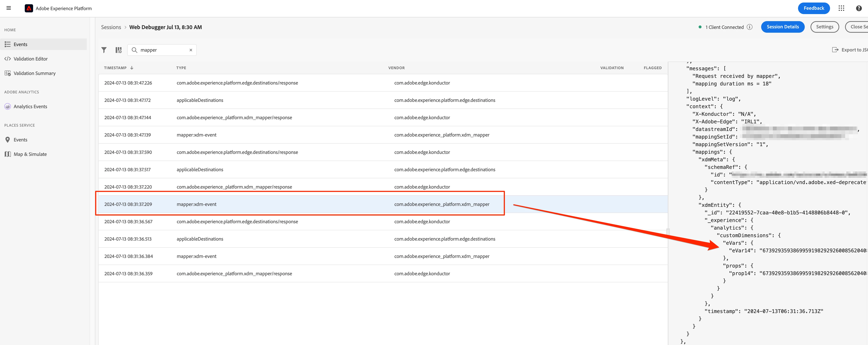Go to Validation Summary page
Screen dimensions: 868x345
(x=34, y=73)
